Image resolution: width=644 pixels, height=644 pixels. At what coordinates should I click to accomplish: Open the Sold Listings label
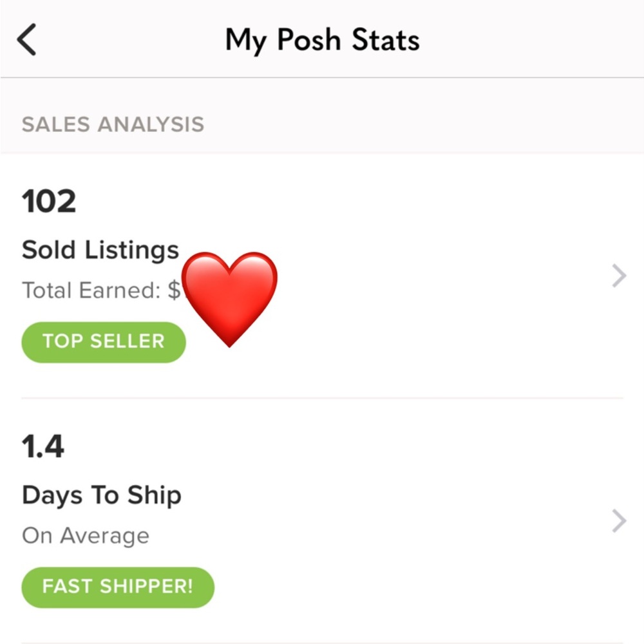100,250
